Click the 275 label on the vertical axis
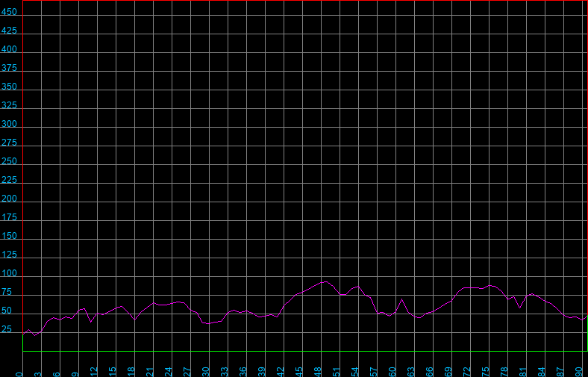 coord(9,143)
